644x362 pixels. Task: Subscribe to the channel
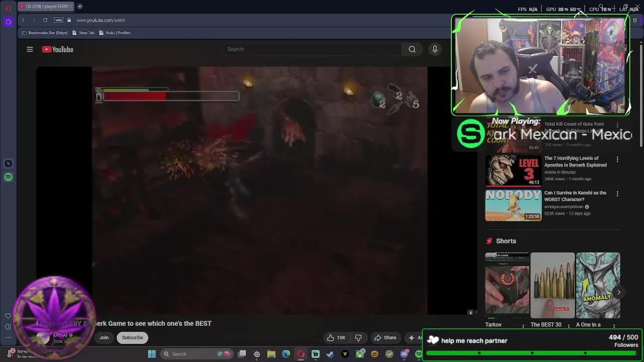pos(132,338)
